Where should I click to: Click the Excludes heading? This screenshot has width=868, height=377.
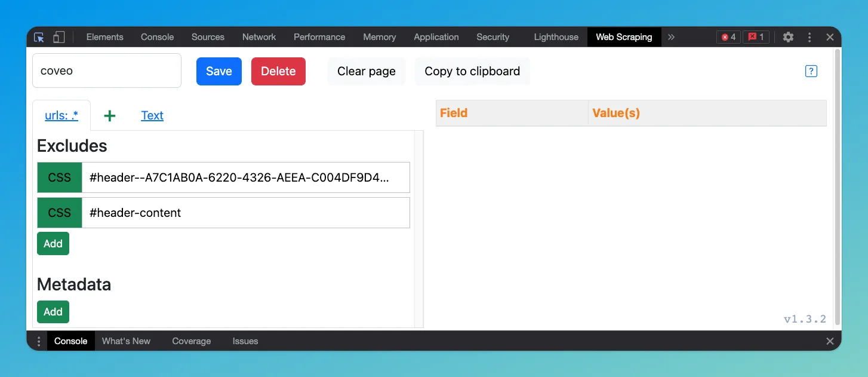72,146
